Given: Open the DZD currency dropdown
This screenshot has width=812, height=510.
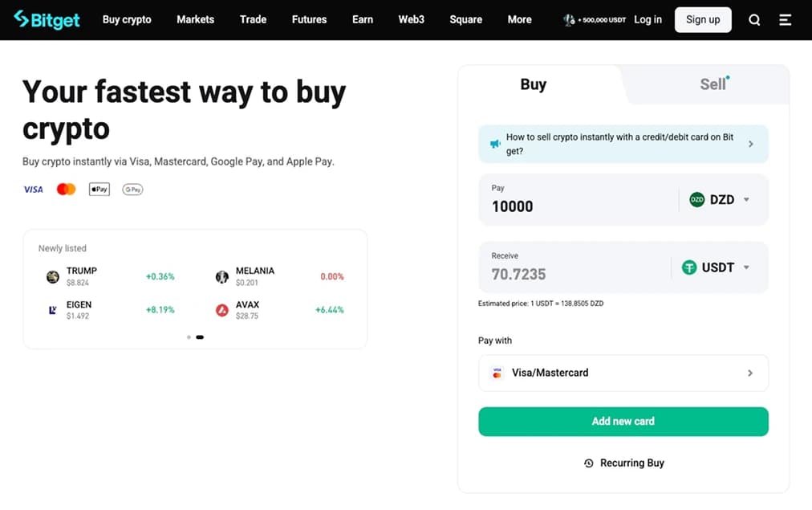Looking at the screenshot, I should pos(720,200).
